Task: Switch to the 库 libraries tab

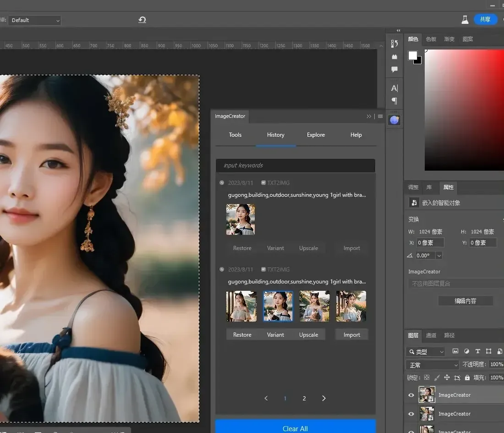Action: (429, 187)
